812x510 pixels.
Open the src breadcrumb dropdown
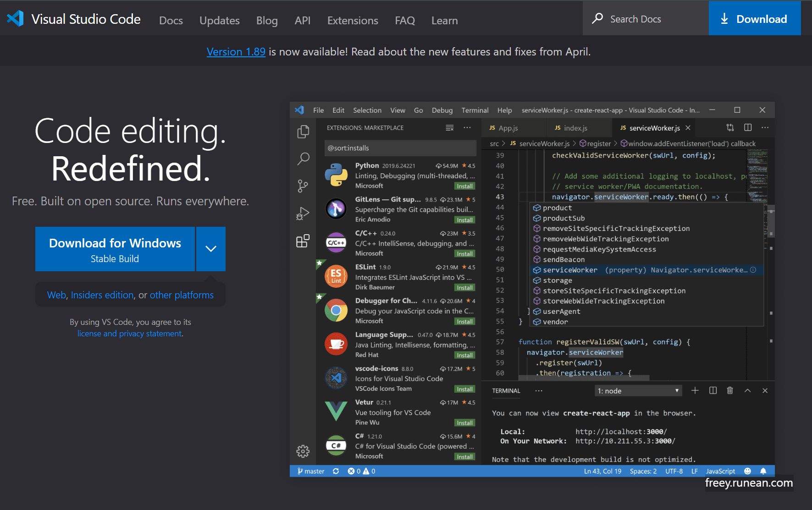(x=494, y=143)
